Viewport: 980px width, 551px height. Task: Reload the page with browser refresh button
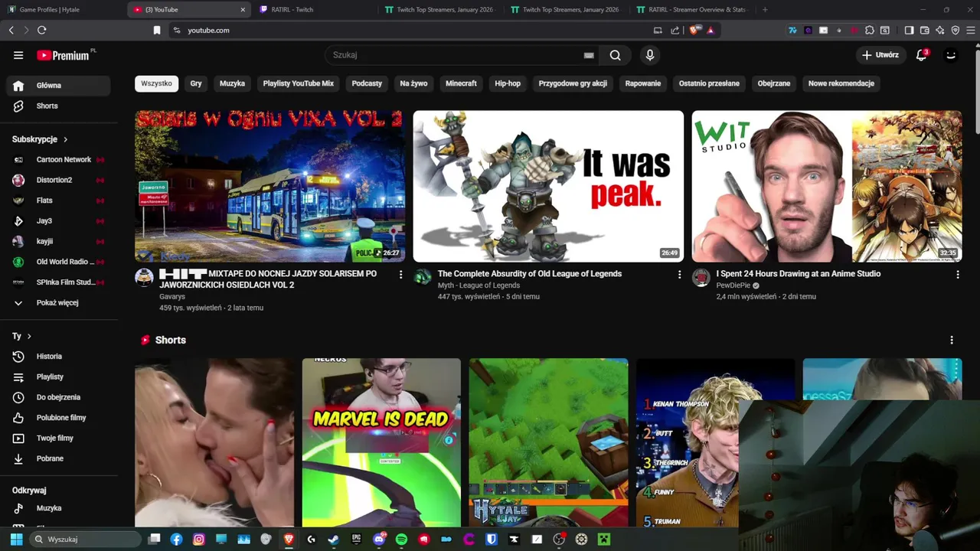42,30
